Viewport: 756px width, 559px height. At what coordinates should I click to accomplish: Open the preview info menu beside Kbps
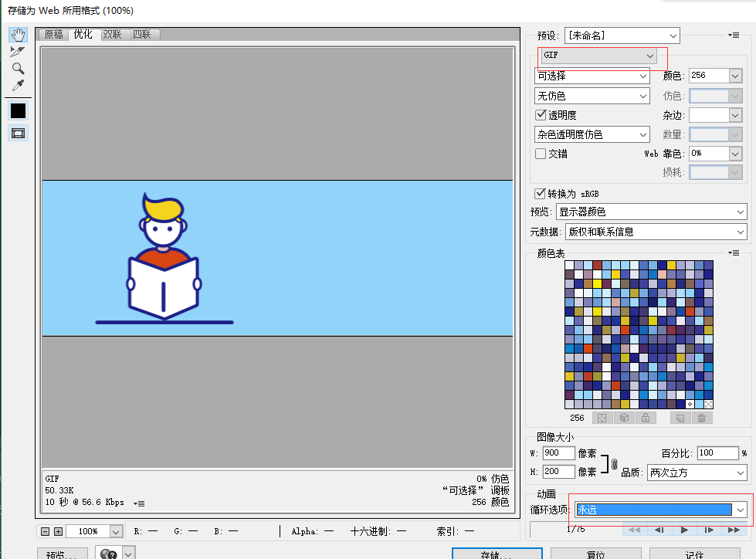pyautogui.click(x=139, y=503)
